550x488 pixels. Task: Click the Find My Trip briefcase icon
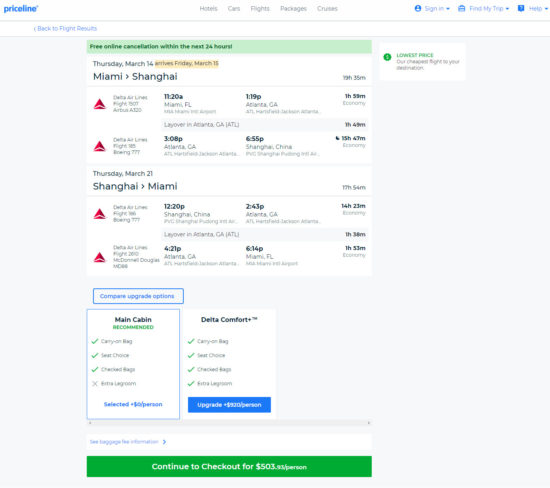click(462, 8)
